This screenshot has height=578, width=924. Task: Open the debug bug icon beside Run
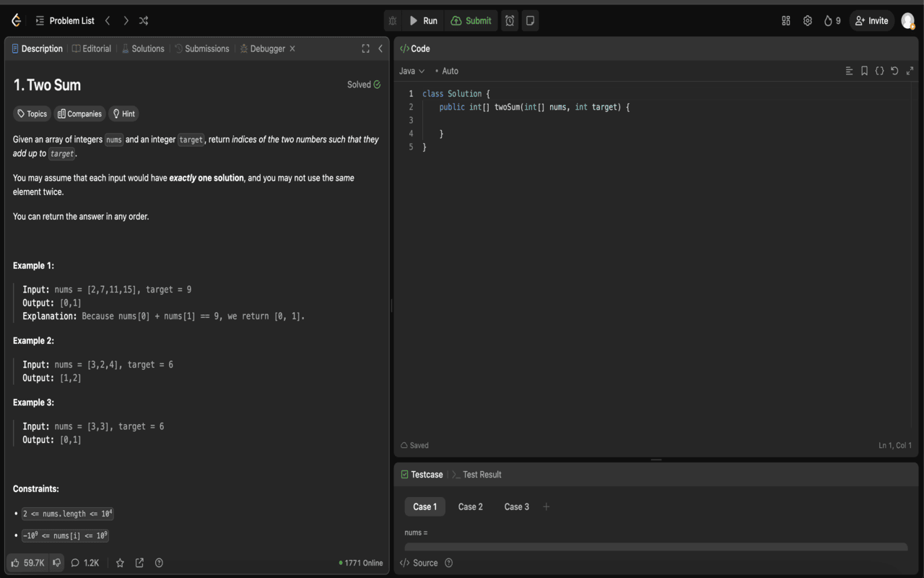pyautogui.click(x=393, y=21)
